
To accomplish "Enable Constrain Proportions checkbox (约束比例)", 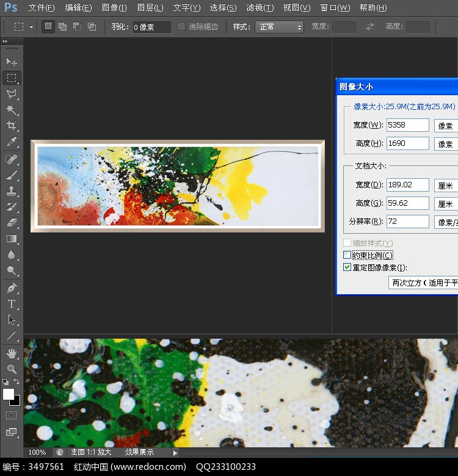I will click(x=347, y=255).
